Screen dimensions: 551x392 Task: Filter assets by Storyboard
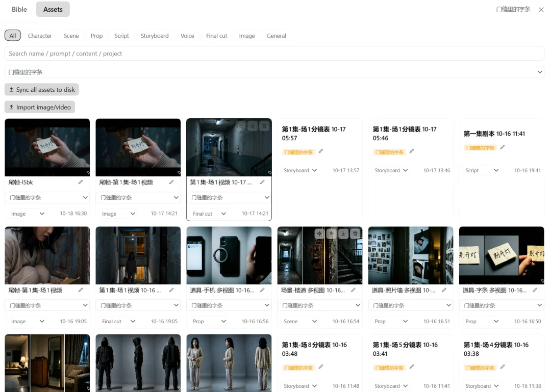155,36
